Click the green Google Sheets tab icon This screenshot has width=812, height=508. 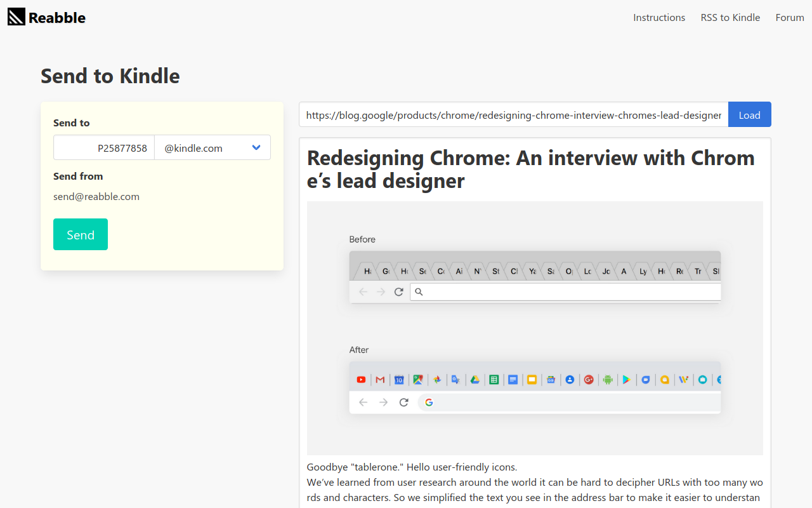tap(494, 380)
